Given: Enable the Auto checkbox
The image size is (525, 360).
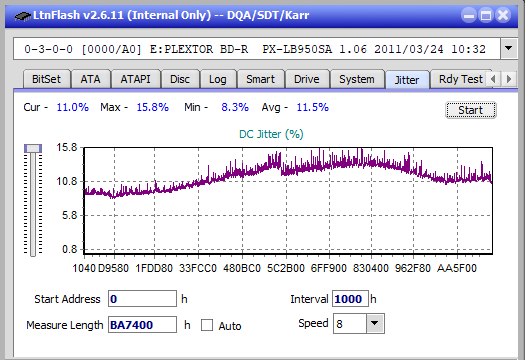Looking at the screenshot, I should click(x=207, y=325).
